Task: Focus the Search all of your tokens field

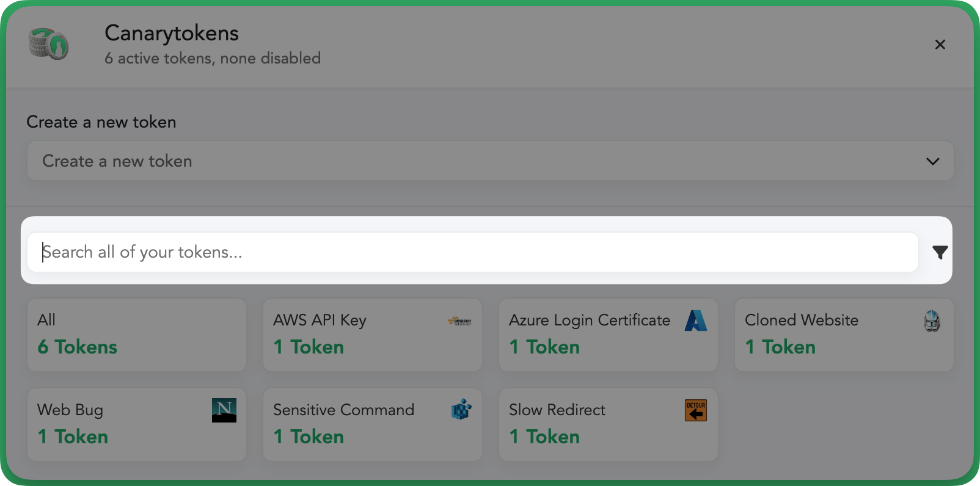Action: pyautogui.click(x=473, y=252)
